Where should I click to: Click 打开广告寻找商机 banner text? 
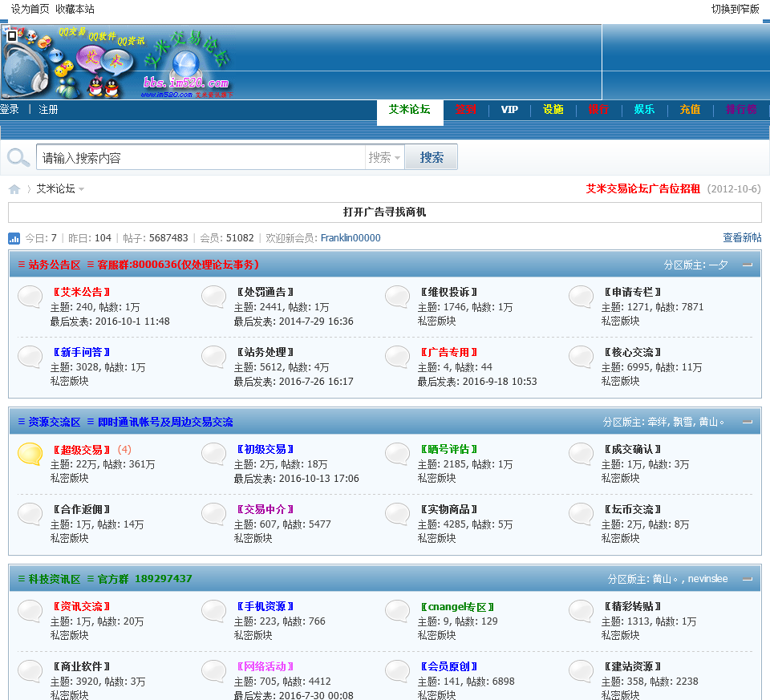384,212
